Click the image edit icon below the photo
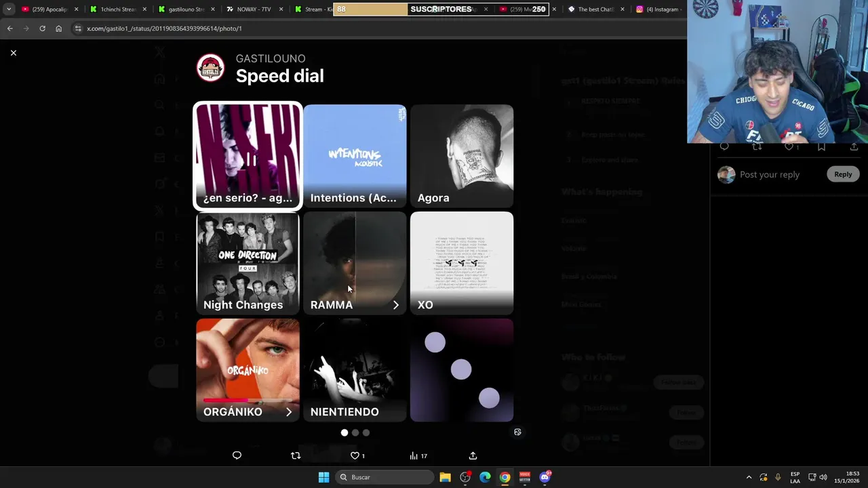Viewport: 868px width, 488px height. click(517, 432)
